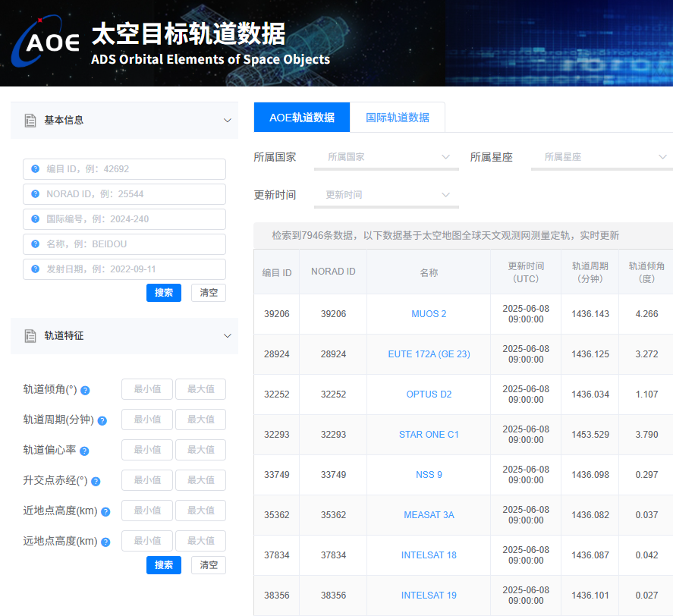Click 搜索 button under basic info
This screenshot has height=616, width=673.
tap(164, 293)
